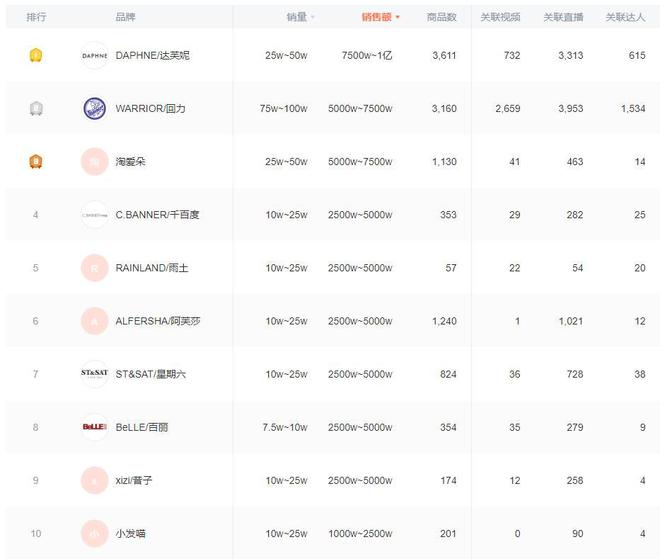Select C.BANNER product count 353
The image size is (660, 559).
point(448,215)
